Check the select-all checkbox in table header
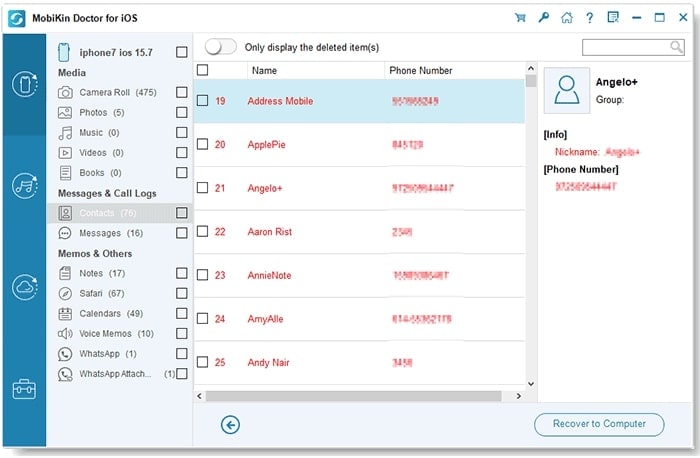The width and height of the screenshot is (700, 458). click(x=203, y=70)
